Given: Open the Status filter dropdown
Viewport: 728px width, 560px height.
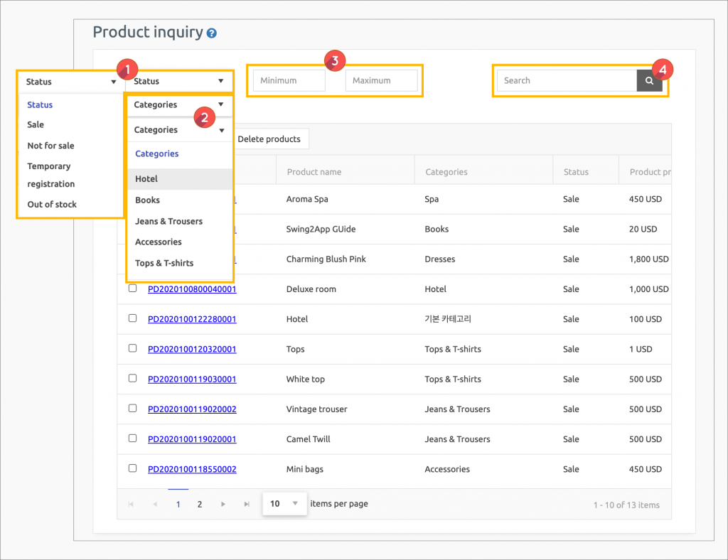Looking at the screenshot, I should click(179, 80).
